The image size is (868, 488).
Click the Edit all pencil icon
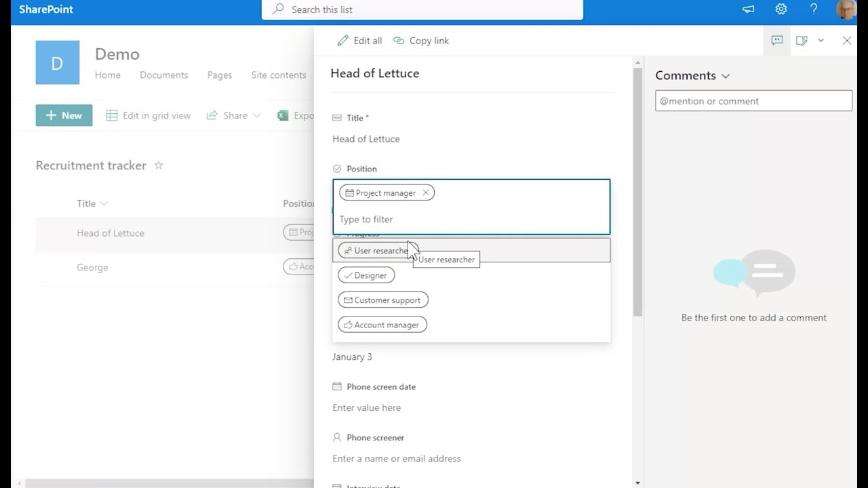click(343, 41)
